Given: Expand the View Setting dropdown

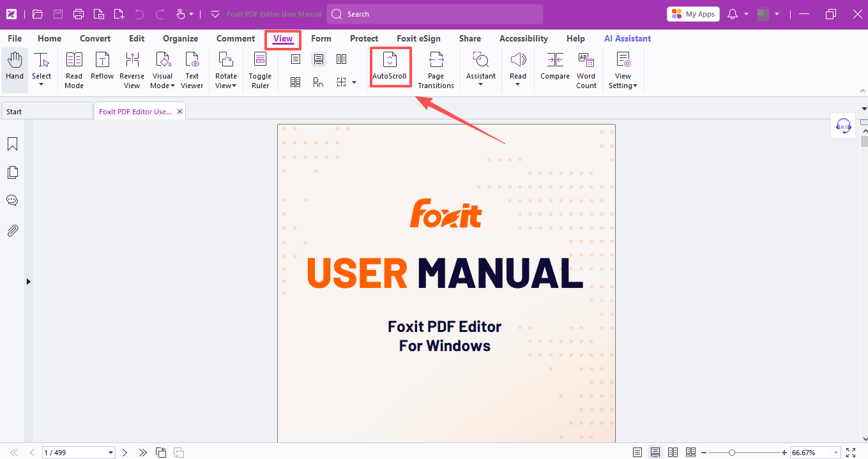Looking at the screenshot, I should (636, 86).
